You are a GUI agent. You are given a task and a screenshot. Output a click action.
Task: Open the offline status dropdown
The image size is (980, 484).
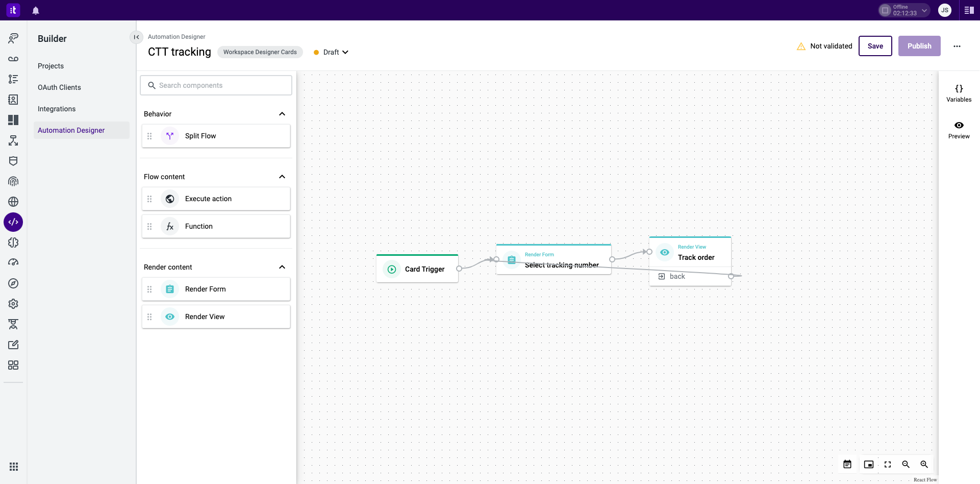coord(904,10)
